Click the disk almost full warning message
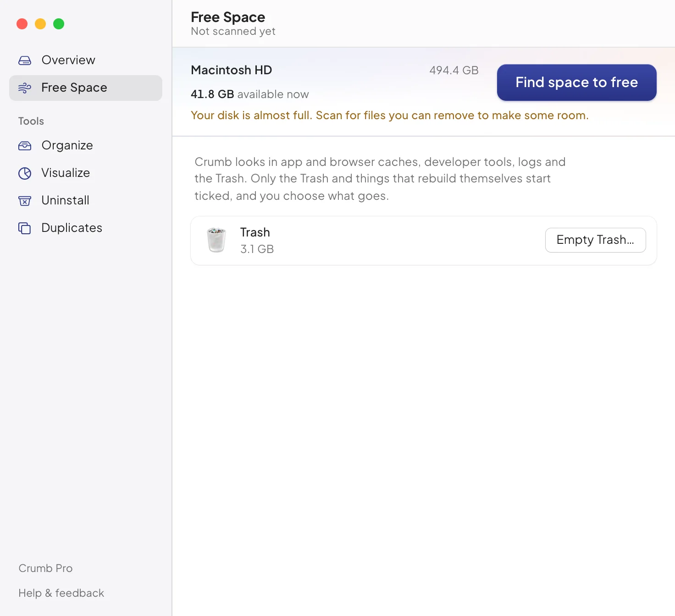Image resolution: width=675 pixels, height=616 pixels. point(390,115)
